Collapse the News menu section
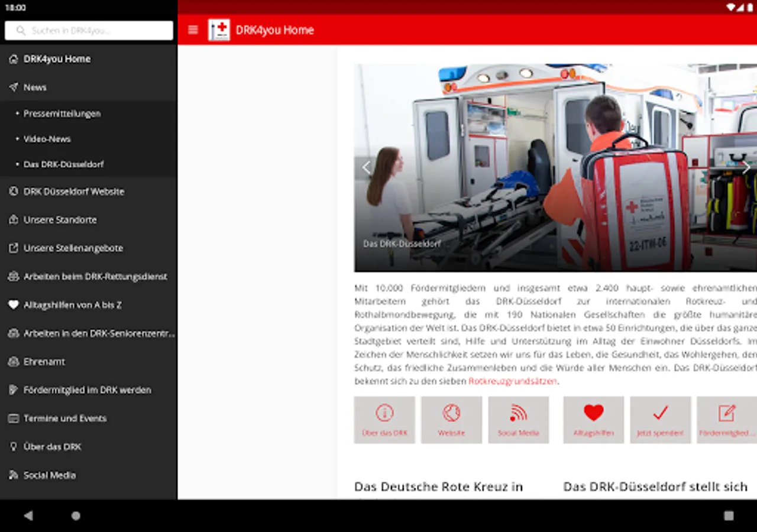 click(x=89, y=87)
